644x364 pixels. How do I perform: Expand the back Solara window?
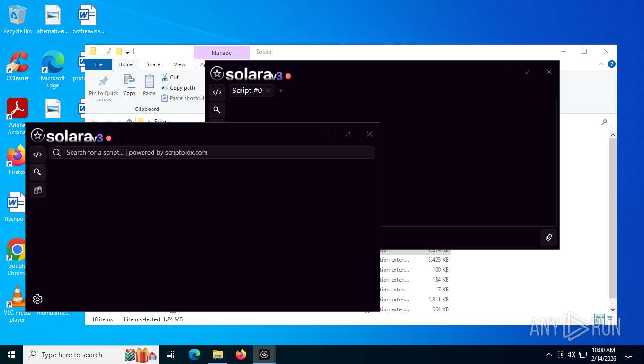pyautogui.click(x=528, y=72)
